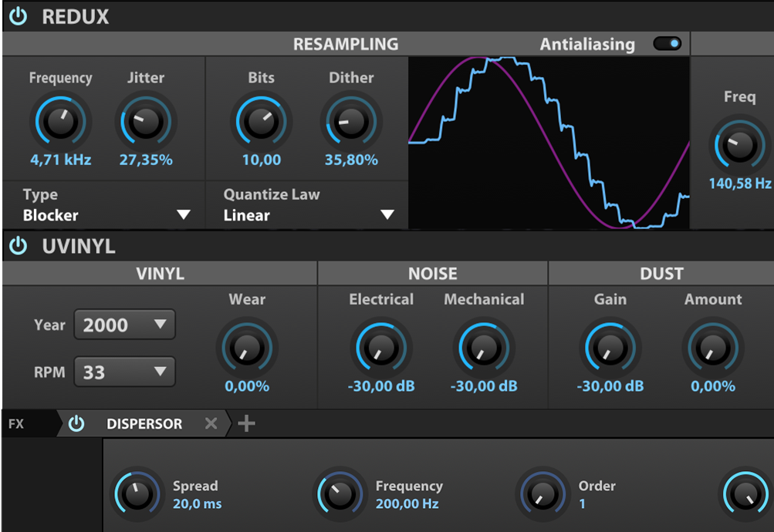
Task: Click the Dispersor Spread knob
Action: 137,493
